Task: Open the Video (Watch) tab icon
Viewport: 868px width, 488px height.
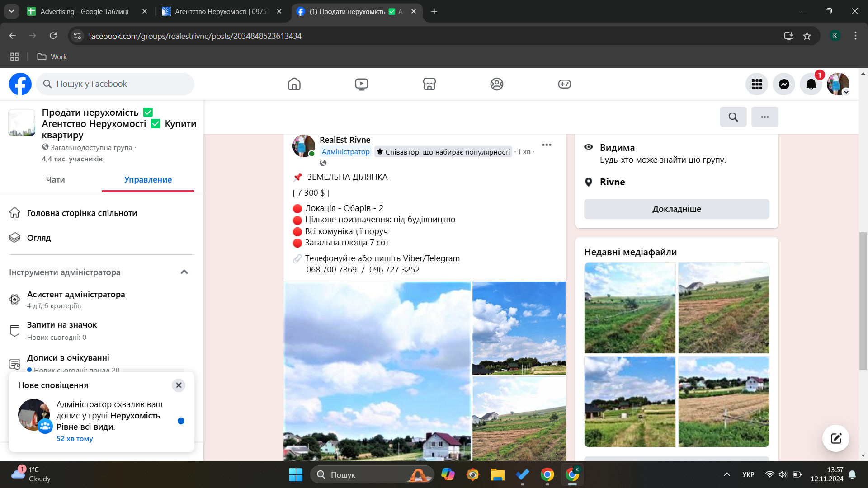Action: tap(361, 84)
